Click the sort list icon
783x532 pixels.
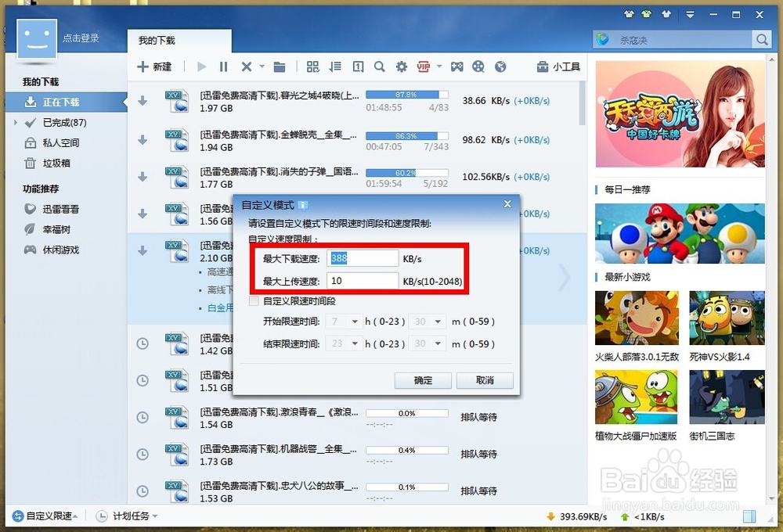335,66
